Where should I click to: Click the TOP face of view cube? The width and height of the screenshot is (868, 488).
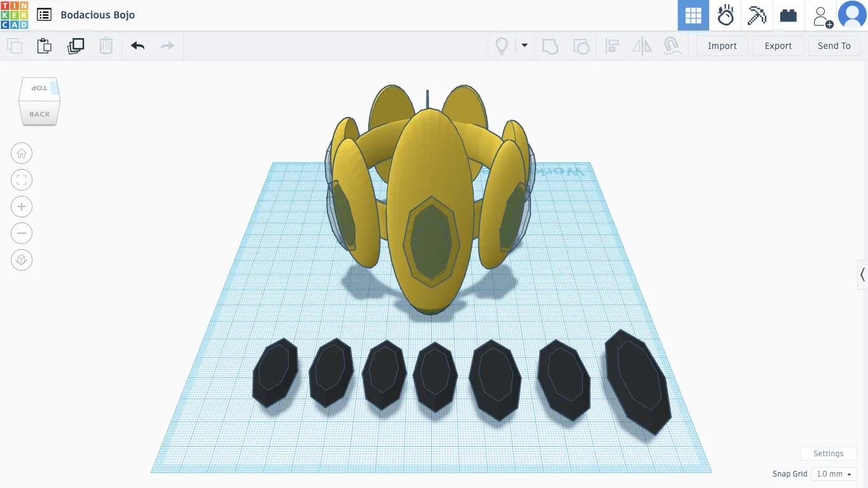click(x=39, y=88)
